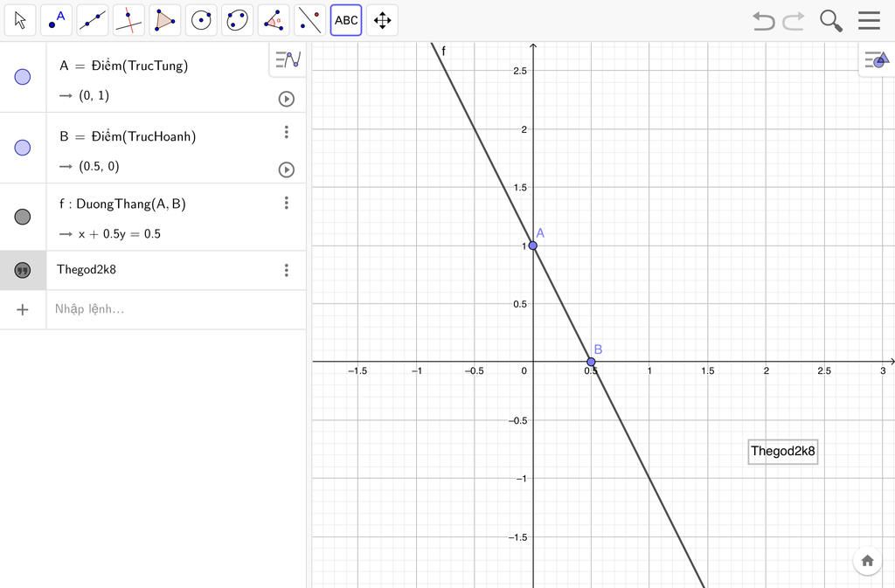Toggle visibility of text Thegod2k8
This screenshot has width=895, height=588.
tap(22, 270)
